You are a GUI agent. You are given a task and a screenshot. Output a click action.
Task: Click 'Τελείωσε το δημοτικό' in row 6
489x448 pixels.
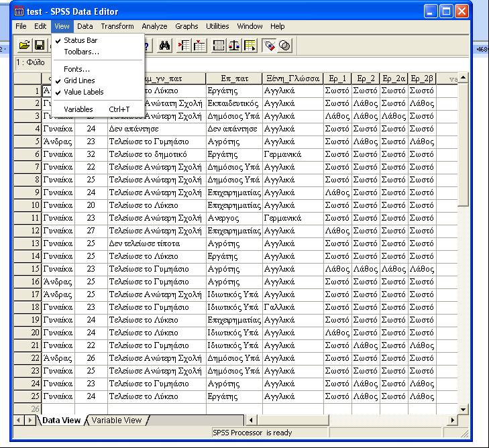click(156, 154)
